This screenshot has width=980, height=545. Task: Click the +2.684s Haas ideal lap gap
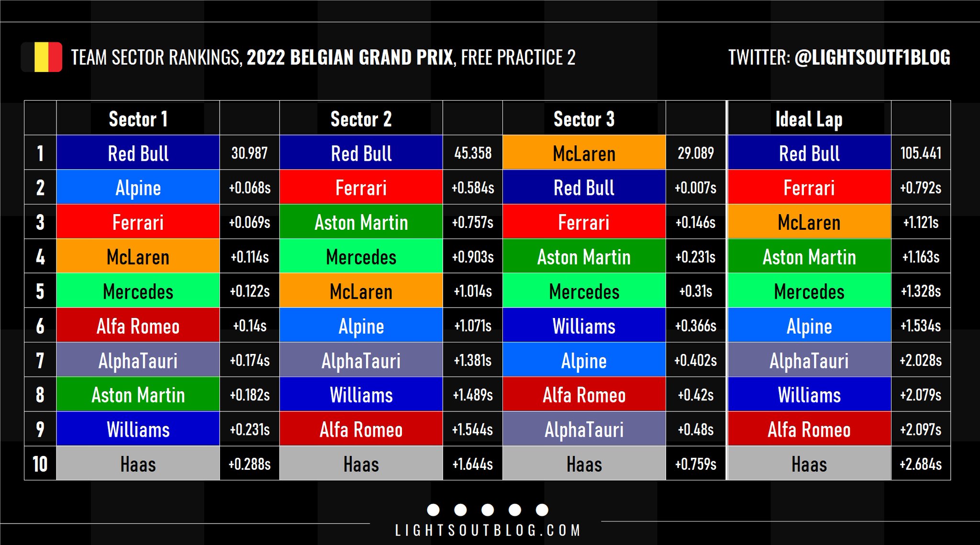pyautogui.click(x=921, y=464)
